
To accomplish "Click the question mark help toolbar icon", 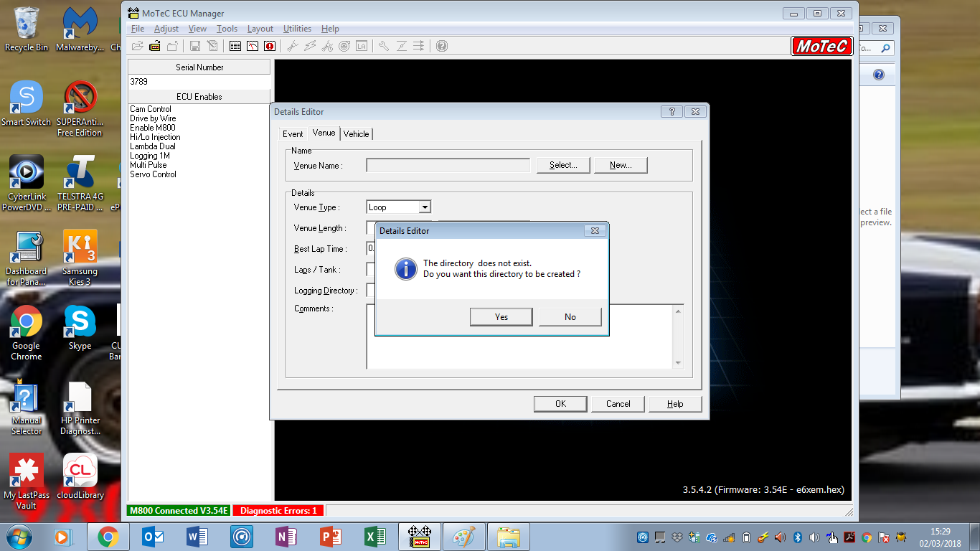I will click(442, 46).
